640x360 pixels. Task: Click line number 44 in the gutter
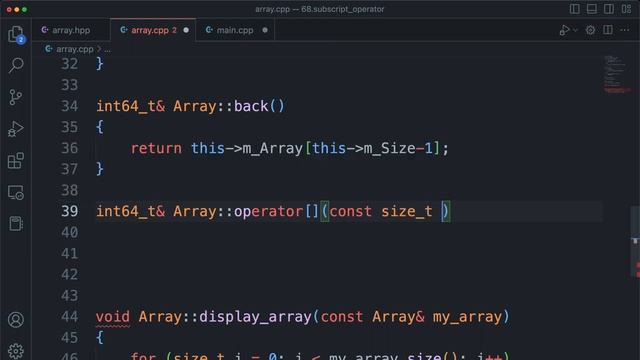pos(69,317)
